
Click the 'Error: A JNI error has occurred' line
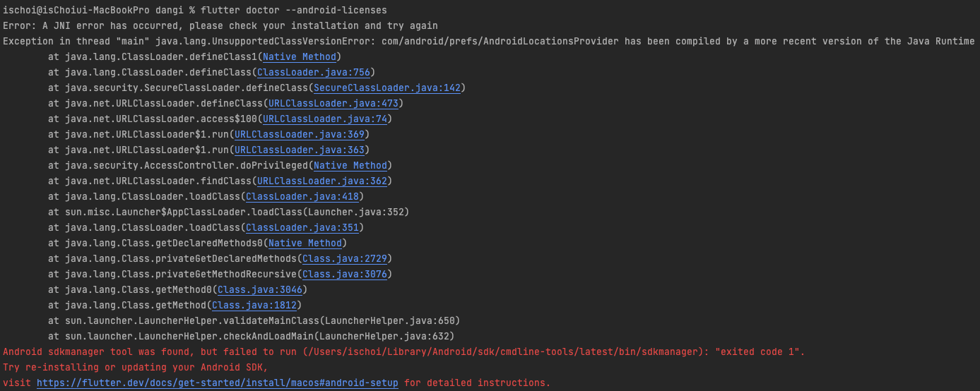tap(220, 25)
